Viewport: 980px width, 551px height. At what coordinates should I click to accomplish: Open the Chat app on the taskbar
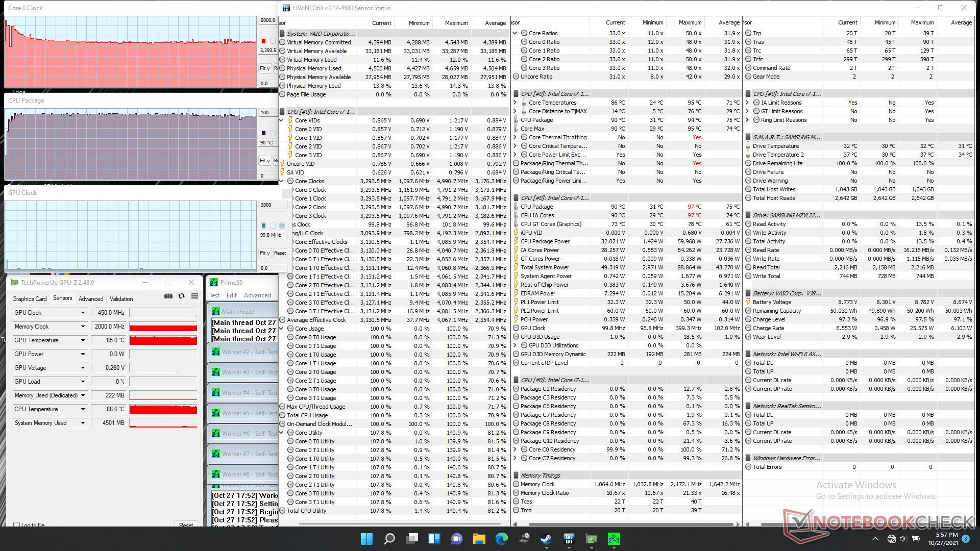point(457,539)
